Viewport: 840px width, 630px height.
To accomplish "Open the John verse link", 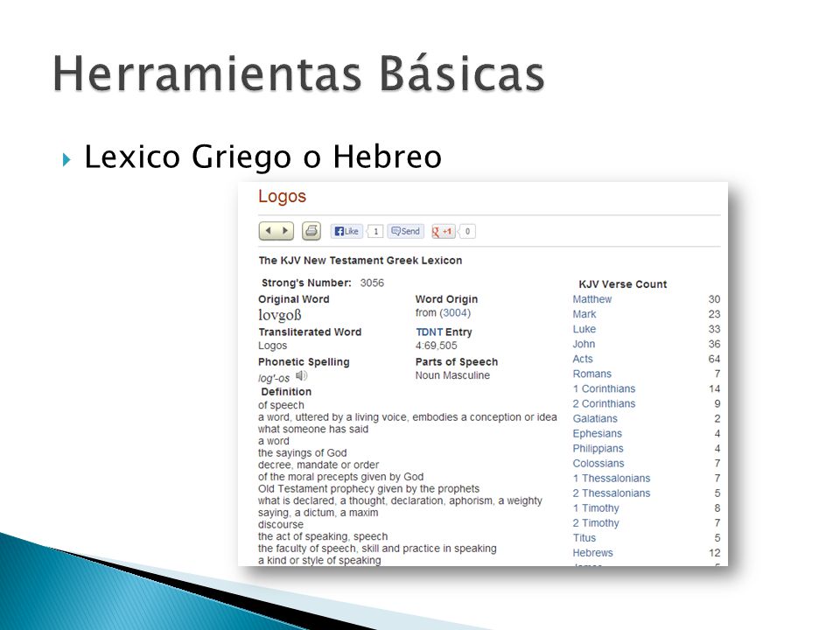I will point(584,344).
